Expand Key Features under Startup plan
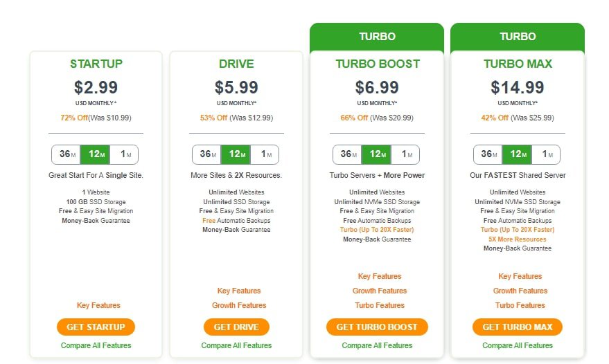The width and height of the screenshot is (609, 364). [98, 305]
